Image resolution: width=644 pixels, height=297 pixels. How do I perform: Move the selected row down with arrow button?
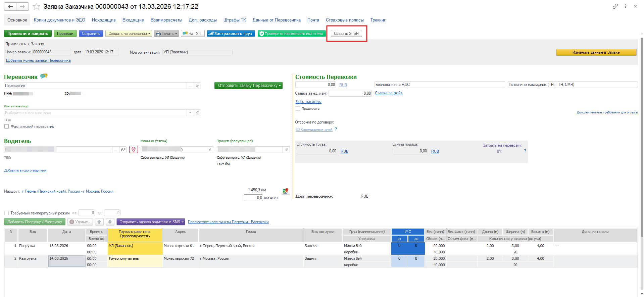110,222
